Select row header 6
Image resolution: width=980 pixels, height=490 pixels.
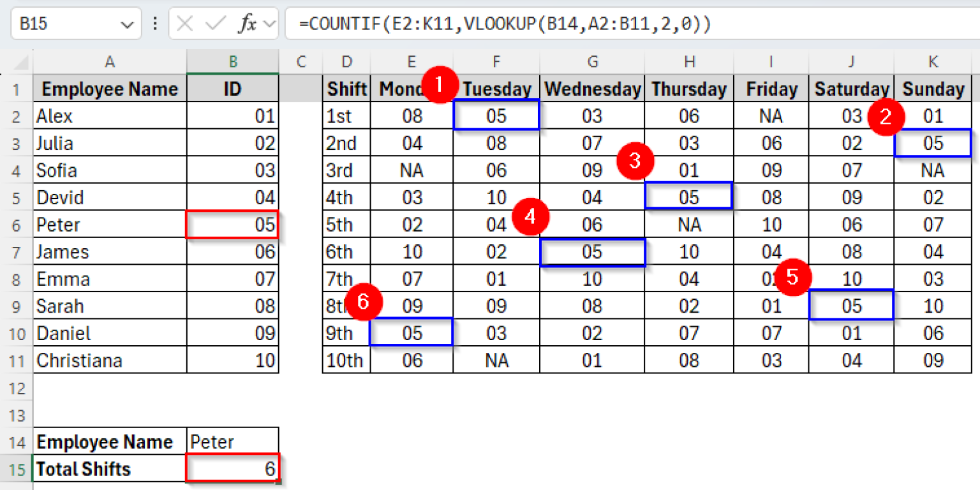[16, 225]
